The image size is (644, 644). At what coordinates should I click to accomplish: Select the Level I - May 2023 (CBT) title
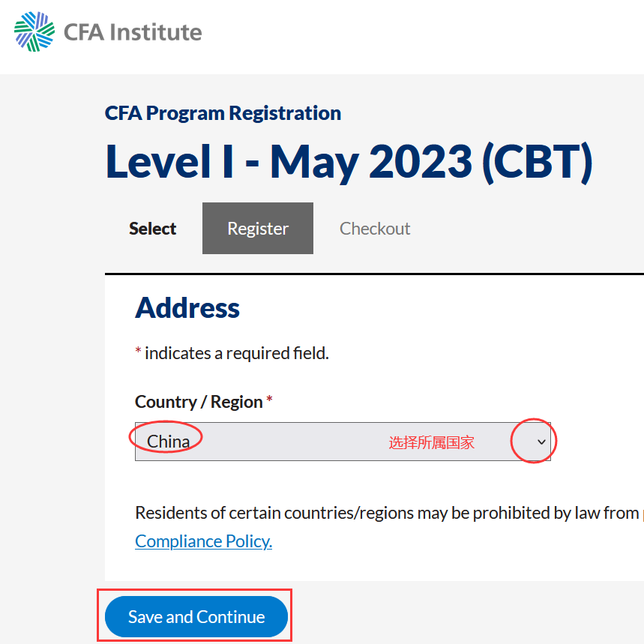[x=349, y=162]
